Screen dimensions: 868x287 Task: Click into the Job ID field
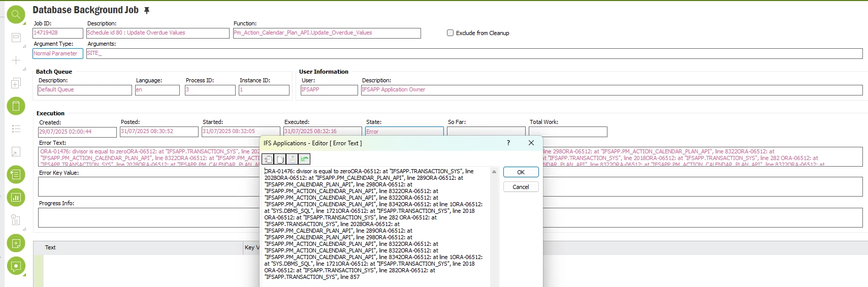(x=57, y=33)
